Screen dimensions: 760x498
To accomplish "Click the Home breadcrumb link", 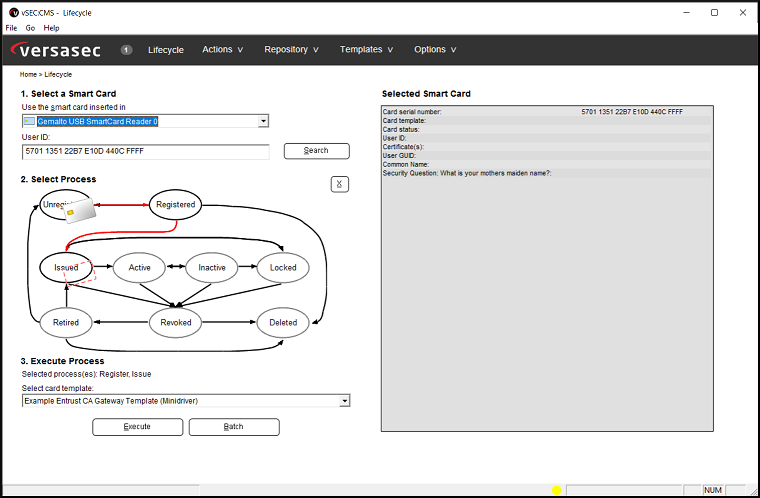I will point(28,75).
